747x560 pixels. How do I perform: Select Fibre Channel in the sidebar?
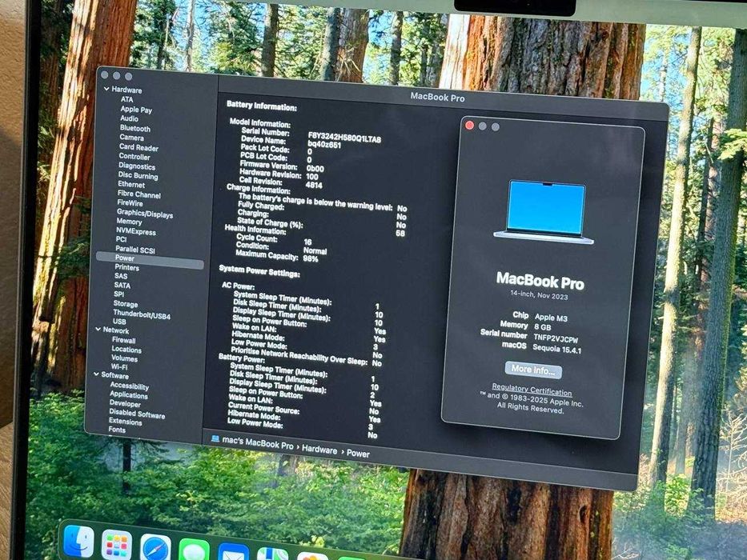coord(139,194)
